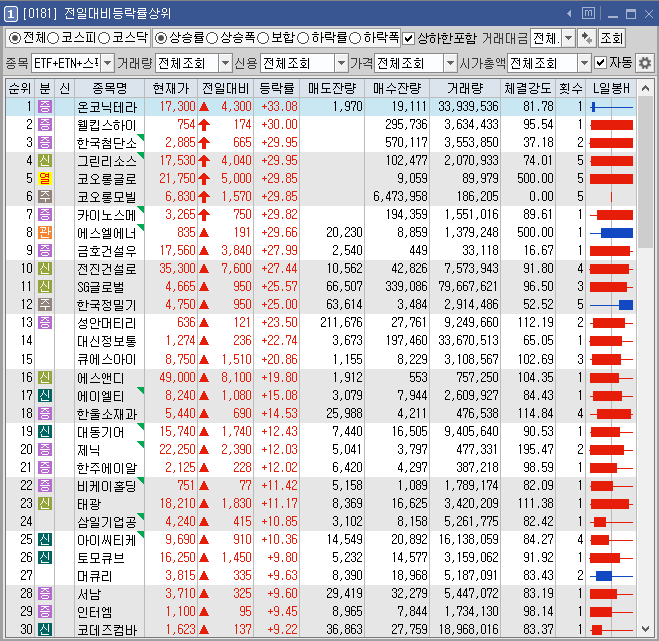The width and height of the screenshot is (659, 641).
Task: Click the 신 badge for 그린리소스 row
Action: coord(45,161)
